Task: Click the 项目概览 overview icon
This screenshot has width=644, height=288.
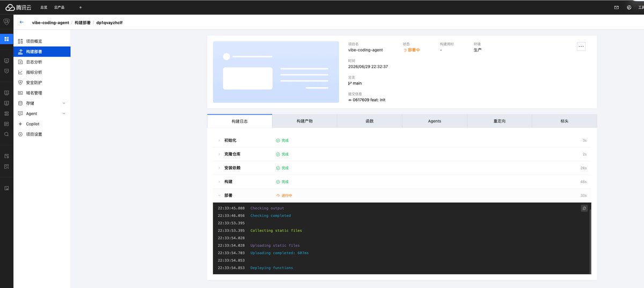Action: click(20, 41)
